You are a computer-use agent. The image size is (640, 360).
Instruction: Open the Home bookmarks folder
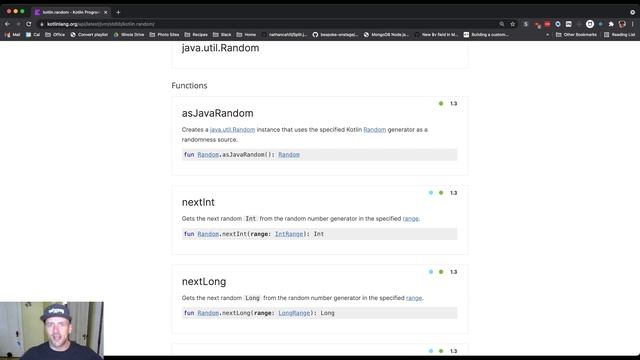point(246,35)
